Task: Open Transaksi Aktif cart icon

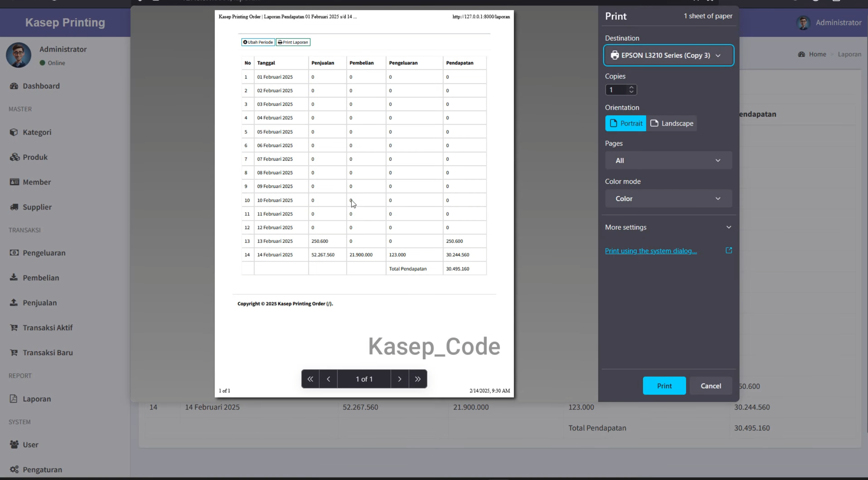Action: coord(14,327)
